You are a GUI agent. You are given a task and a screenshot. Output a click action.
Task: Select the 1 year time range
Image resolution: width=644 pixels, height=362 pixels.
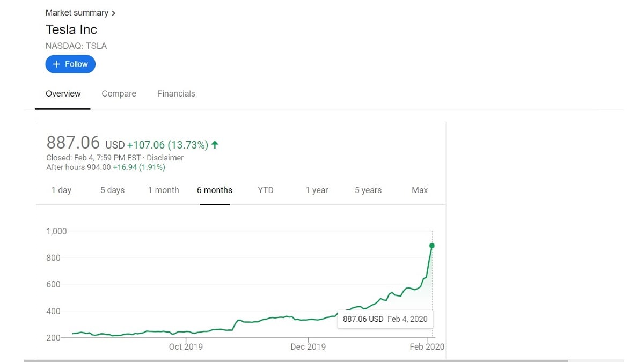click(316, 190)
